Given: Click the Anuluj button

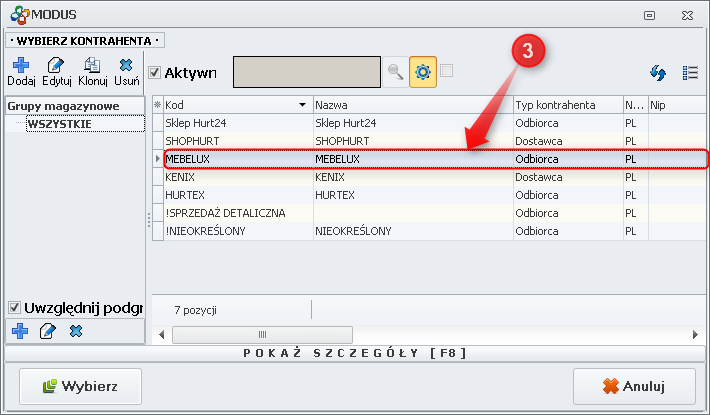Looking at the screenshot, I should click(634, 386).
